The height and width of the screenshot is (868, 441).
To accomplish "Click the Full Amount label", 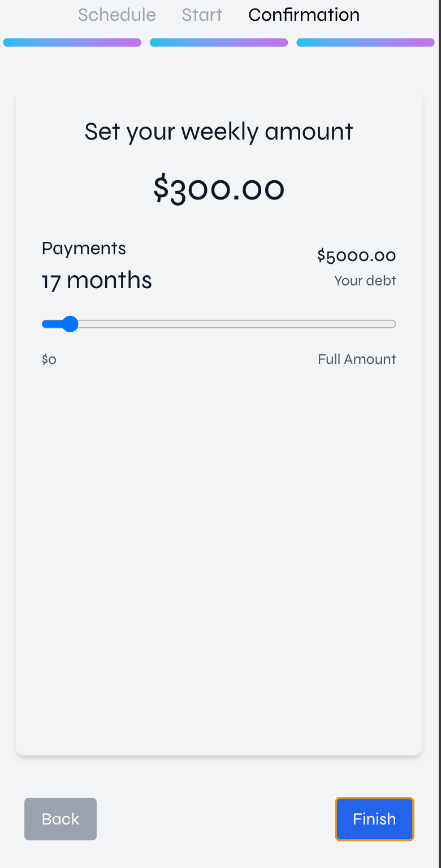I will click(357, 359).
